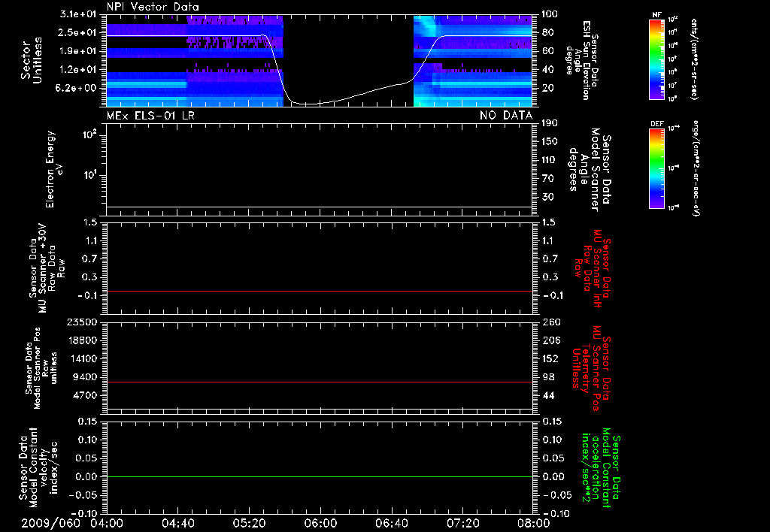Click the 152 telemetry tick value
Image resolution: width=770 pixels, height=532 pixels.
click(x=551, y=359)
